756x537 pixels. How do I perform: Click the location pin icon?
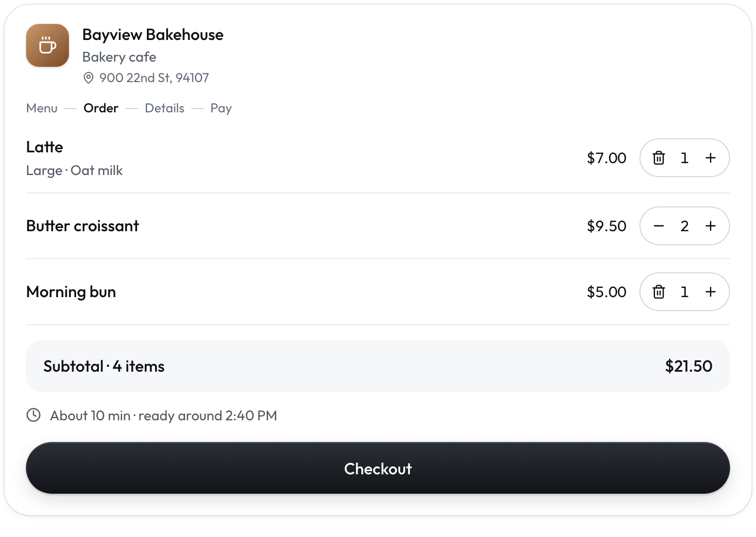(89, 78)
